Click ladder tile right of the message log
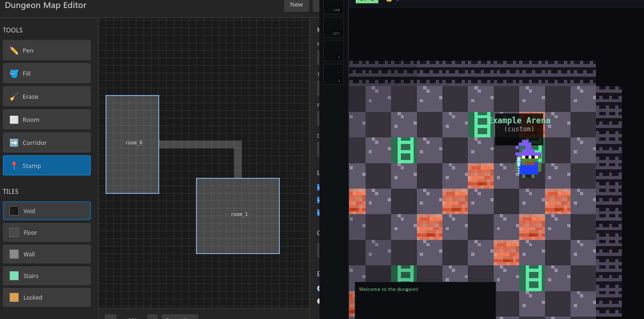 pos(532,278)
